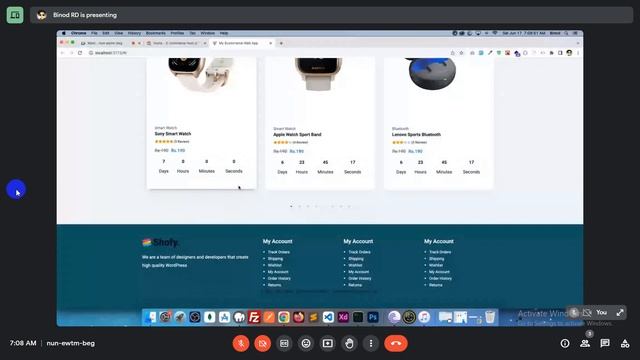The image size is (640, 360).
Task: Launch Photoshop from the dock
Action: pyautogui.click(x=373, y=317)
